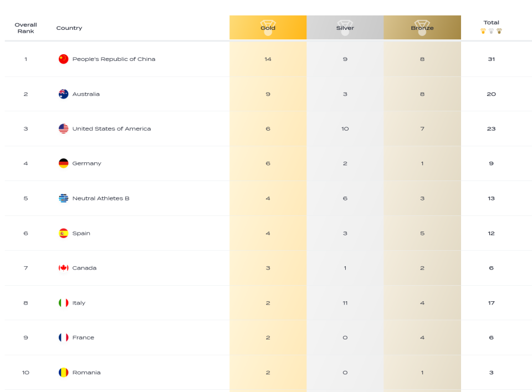Click the Total column header
The image size is (532, 392).
coord(492,23)
